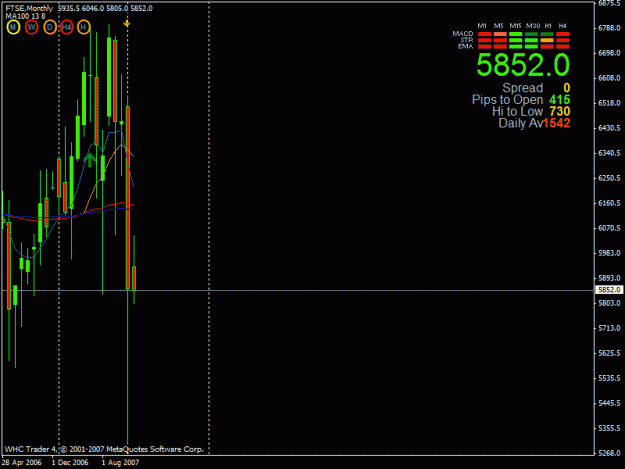Click the M30 column header in signal table
Screen dimensions: 625x469
(x=533, y=26)
